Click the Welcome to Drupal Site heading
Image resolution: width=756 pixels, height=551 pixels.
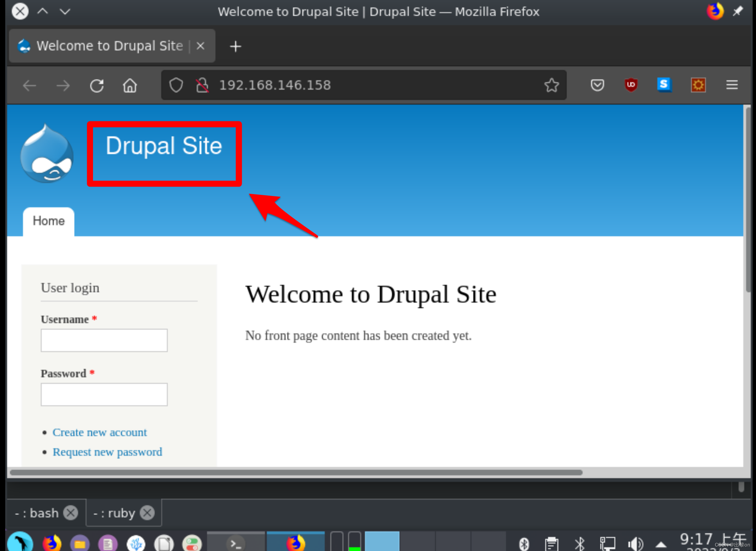point(371,294)
